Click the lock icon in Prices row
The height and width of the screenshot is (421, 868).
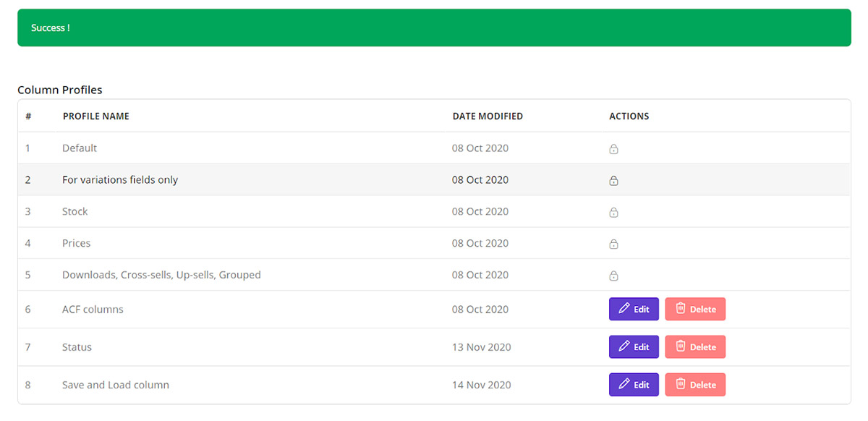(x=613, y=244)
